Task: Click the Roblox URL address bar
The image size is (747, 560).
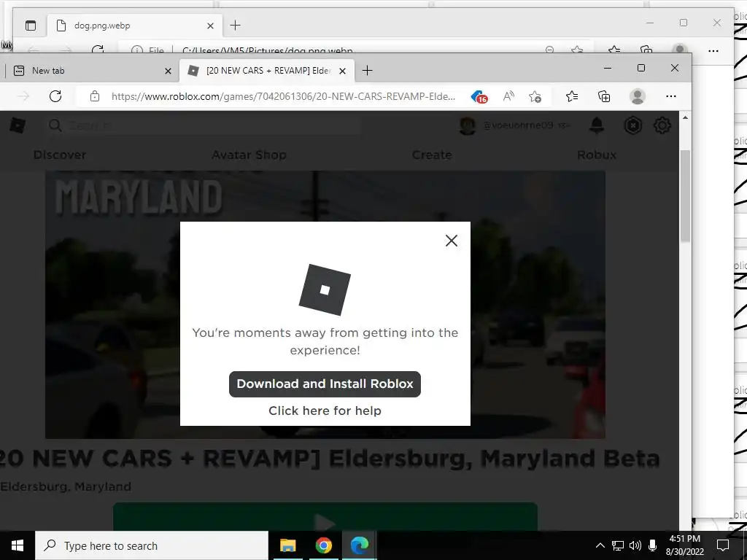Action: click(x=283, y=96)
